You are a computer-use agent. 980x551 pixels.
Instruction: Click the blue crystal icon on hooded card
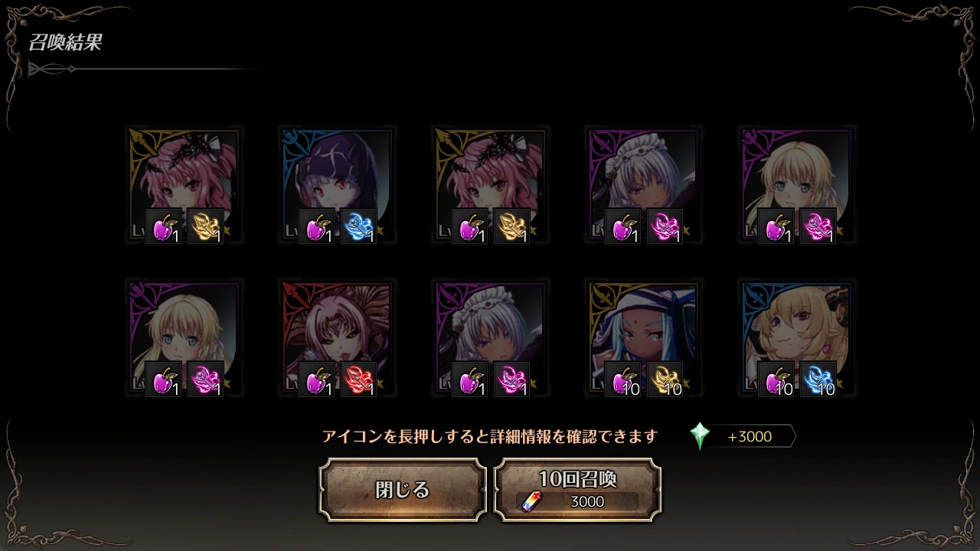pyautogui.click(x=358, y=226)
